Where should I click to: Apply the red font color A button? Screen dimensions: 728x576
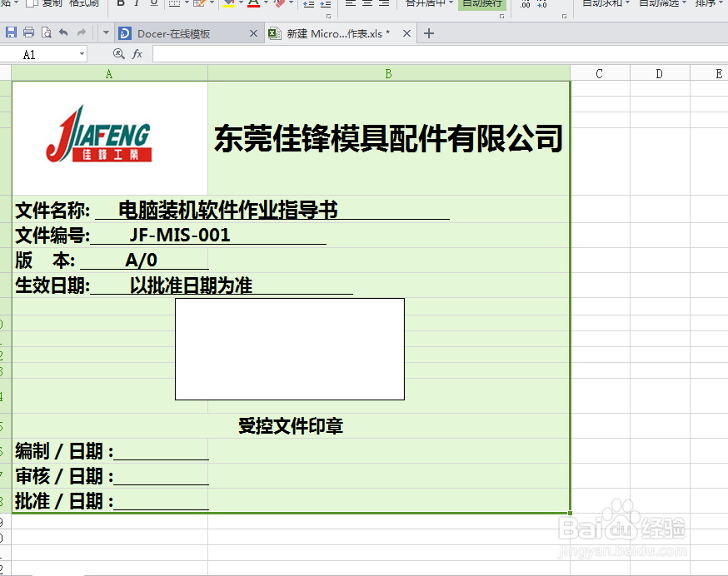click(253, 3)
